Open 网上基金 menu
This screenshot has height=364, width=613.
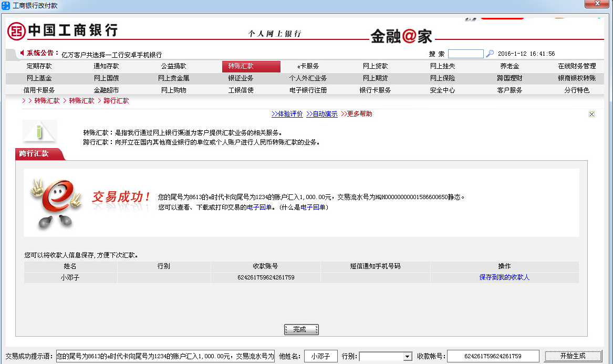[x=39, y=78]
